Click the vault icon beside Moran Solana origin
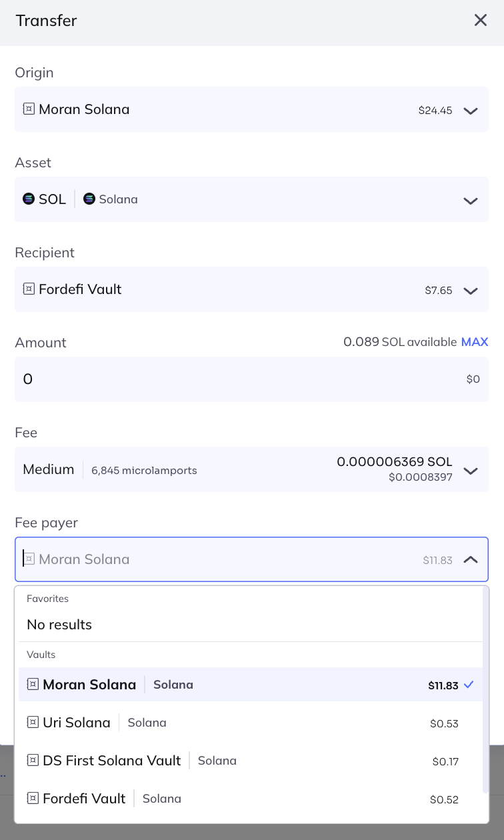This screenshot has width=504, height=840. point(29,109)
